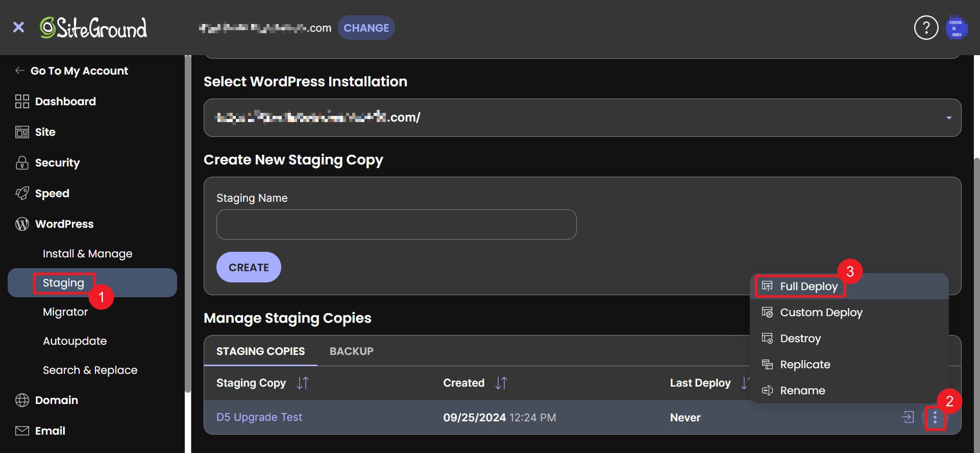Open the Domain sidebar section
This screenshot has height=453, width=980.
point(56,400)
